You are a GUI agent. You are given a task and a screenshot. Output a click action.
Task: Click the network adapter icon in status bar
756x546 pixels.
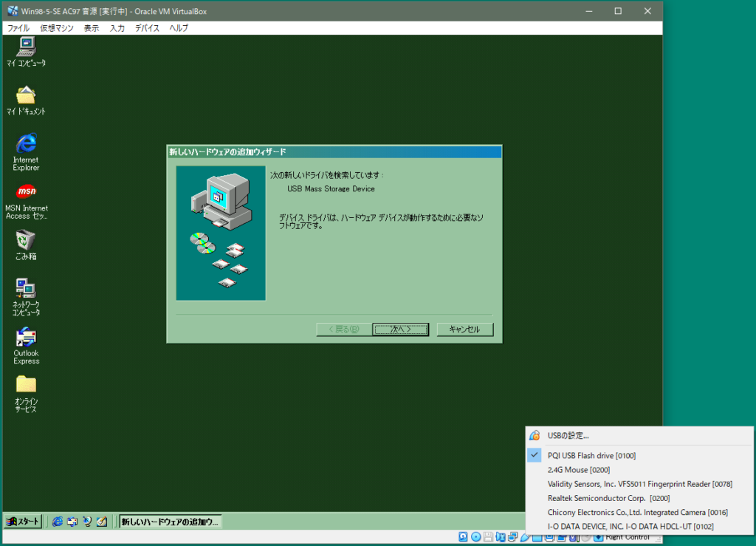coord(512,537)
